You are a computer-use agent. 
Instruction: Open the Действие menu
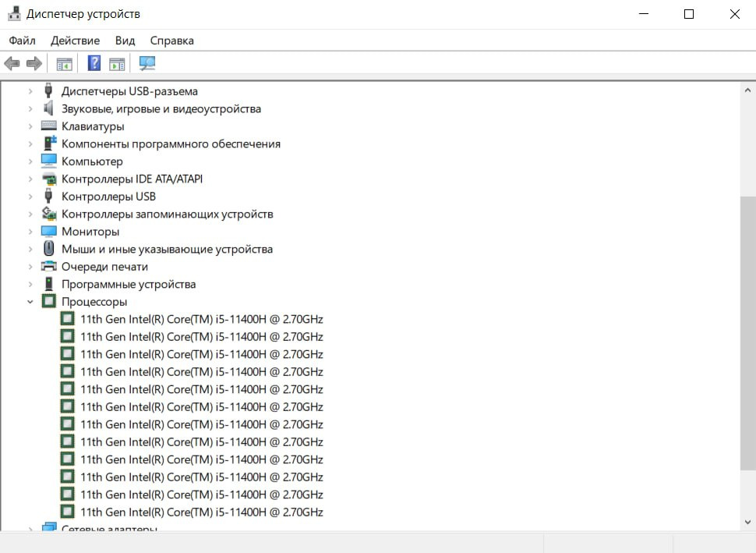(75, 41)
